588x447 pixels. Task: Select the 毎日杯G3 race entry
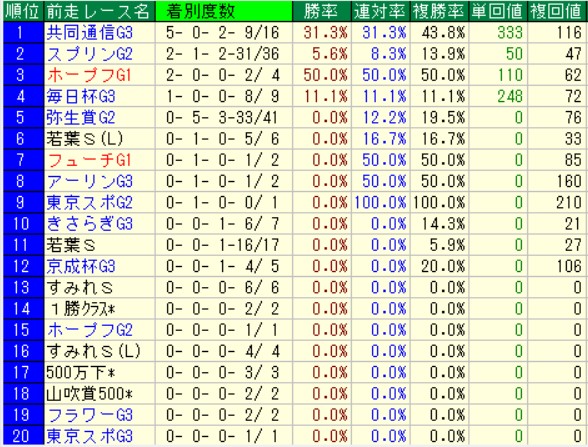point(81,97)
